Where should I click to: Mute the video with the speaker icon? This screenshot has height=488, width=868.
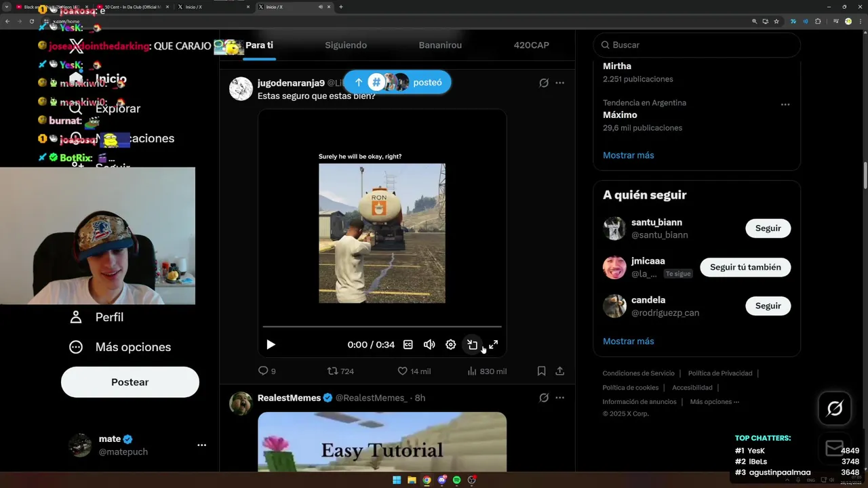tap(429, 344)
